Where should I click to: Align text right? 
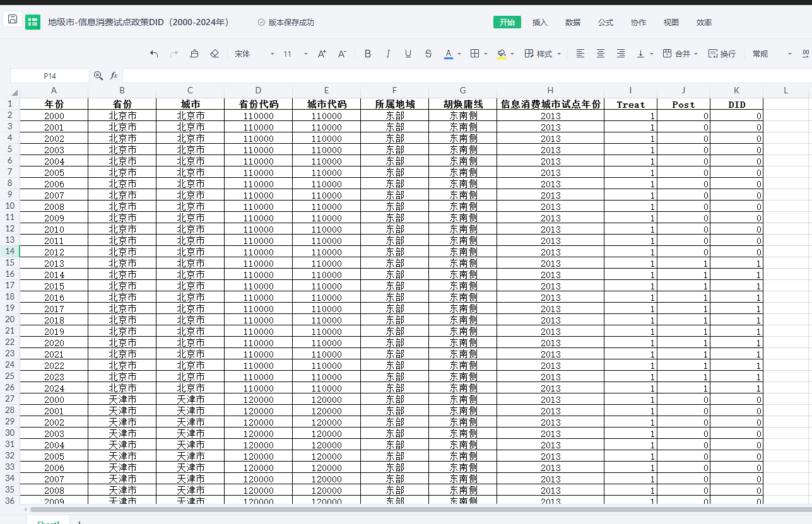tap(621, 54)
